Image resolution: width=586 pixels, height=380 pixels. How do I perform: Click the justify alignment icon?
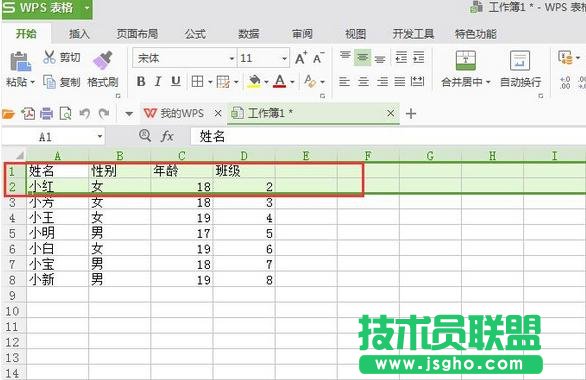pos(400,81)
